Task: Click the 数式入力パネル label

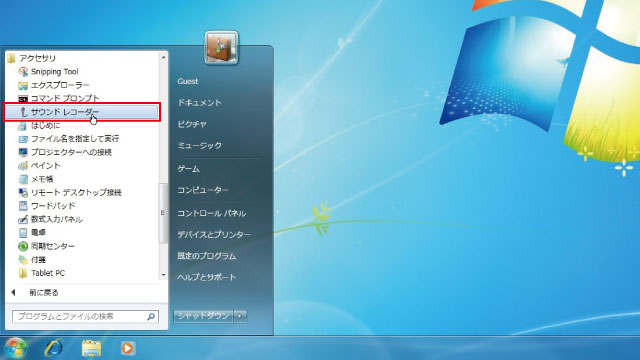Action: click(57, 220)
